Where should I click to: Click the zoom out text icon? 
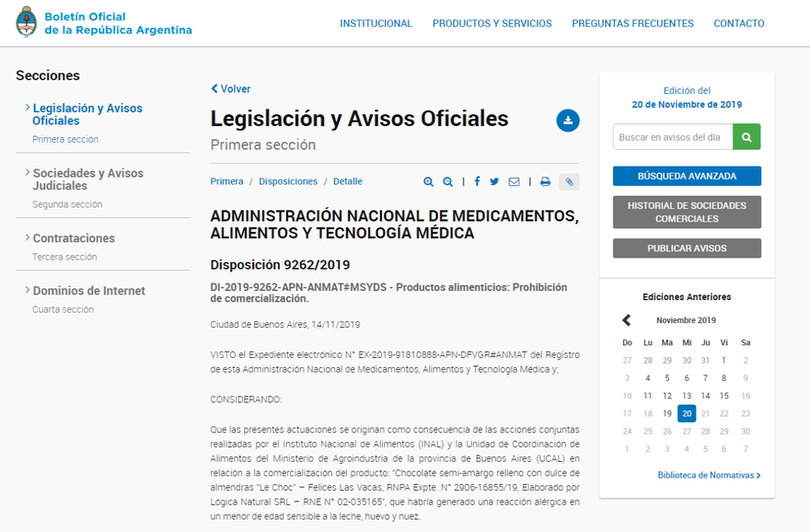(x=448, y=182)
